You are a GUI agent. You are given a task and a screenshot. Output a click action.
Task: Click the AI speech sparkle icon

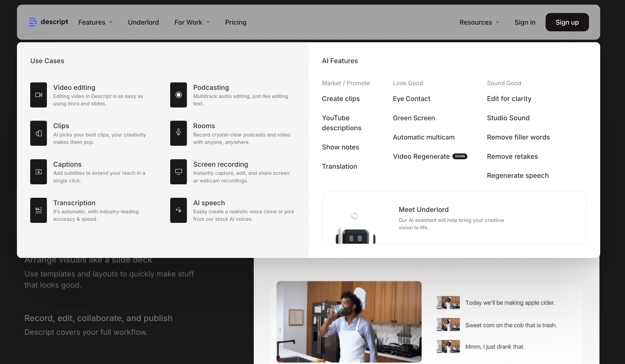(x=178, y=210)
